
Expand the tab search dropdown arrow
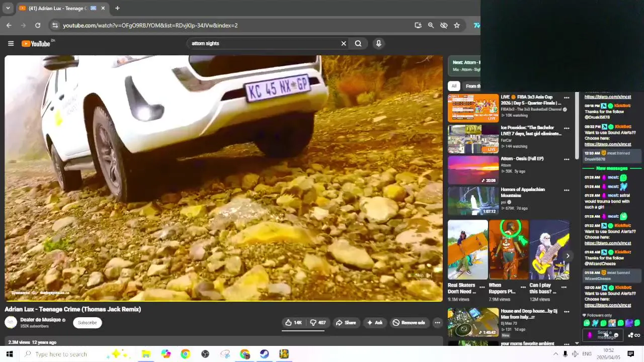click(8, 8)
